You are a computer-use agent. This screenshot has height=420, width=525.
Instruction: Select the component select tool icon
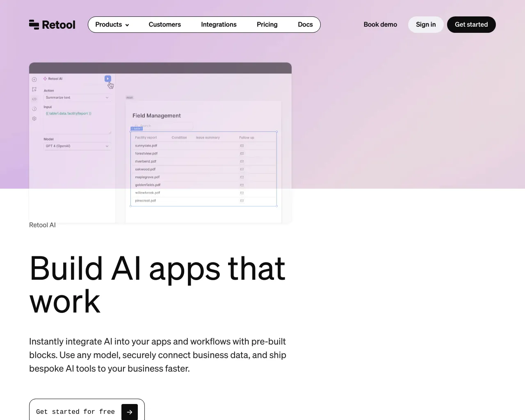click(x=34, y=89)
